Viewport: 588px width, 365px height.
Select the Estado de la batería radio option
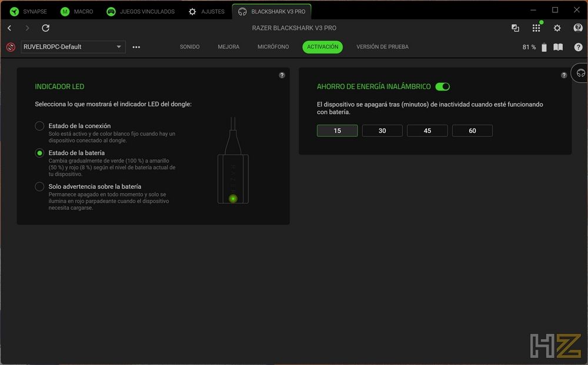point(39,153)
